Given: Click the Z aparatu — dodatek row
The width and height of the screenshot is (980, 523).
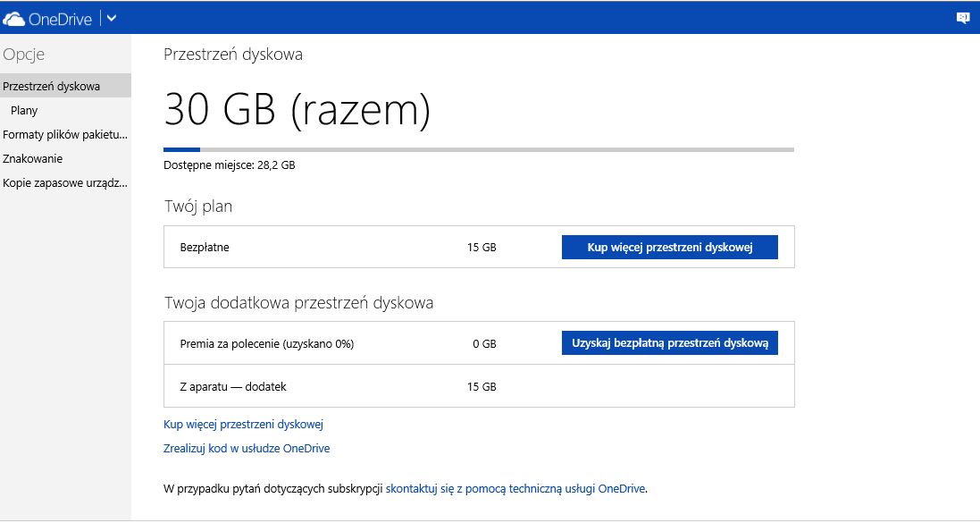Looking at the screenshot, I should click(479, 386).
